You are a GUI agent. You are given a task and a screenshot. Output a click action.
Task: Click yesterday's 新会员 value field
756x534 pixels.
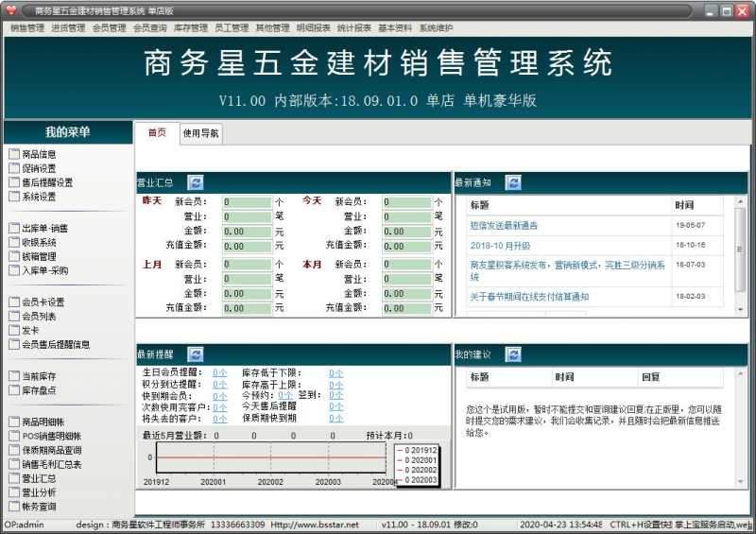pos(248,202)
